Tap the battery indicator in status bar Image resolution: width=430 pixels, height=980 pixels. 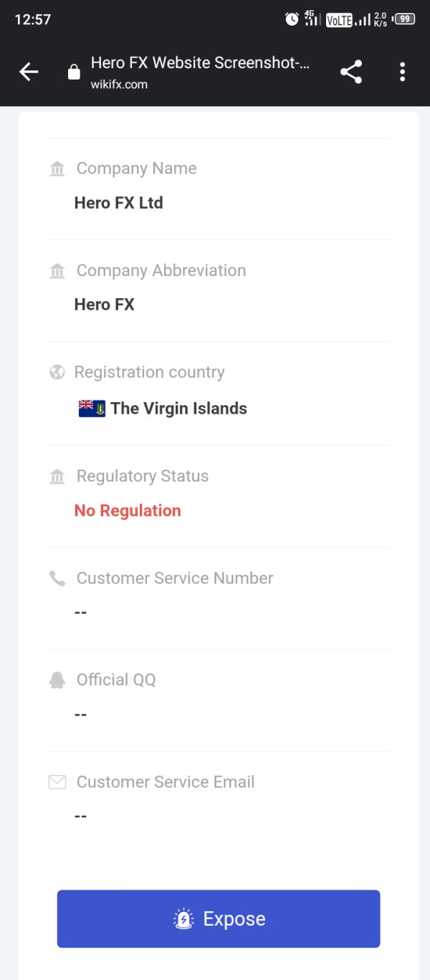pyautogui.click(x=405, y=19)
